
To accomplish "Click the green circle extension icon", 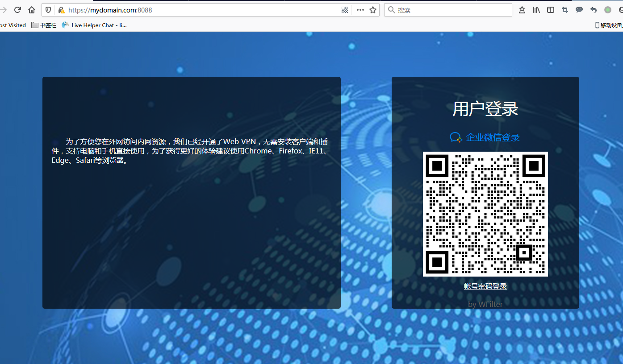I will pos(608,10).
